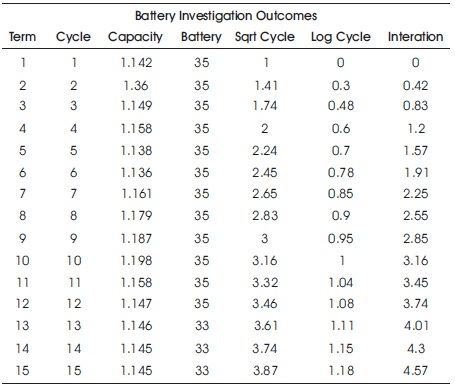Click Interation value 4.57 in last row

click(x=416, y=370)
